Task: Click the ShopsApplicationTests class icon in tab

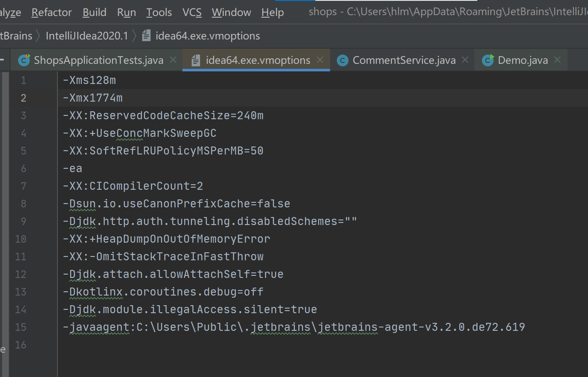Action: 24,60
